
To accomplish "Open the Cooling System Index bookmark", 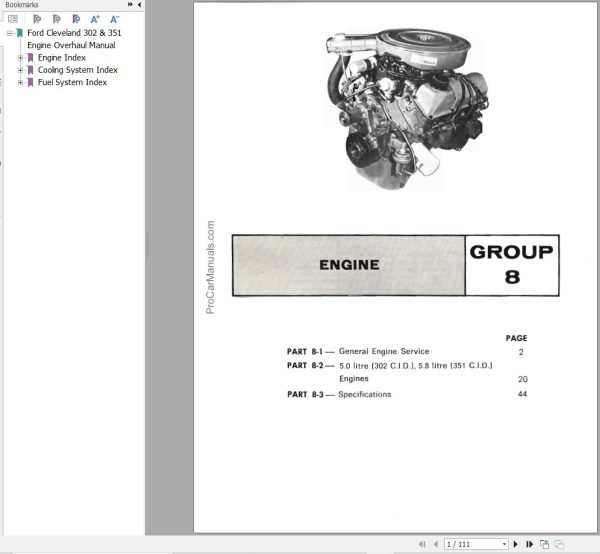I will (x=78, y=70).
